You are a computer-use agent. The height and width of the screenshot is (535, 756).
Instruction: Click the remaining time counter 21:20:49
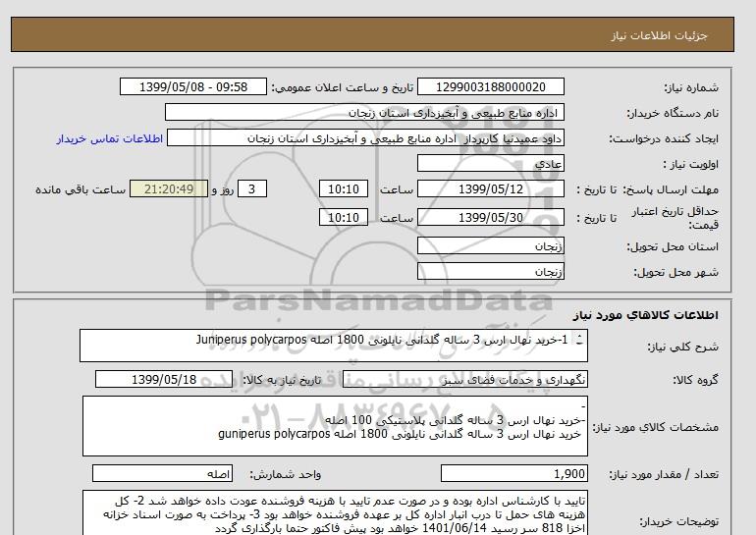coord(169,188)
